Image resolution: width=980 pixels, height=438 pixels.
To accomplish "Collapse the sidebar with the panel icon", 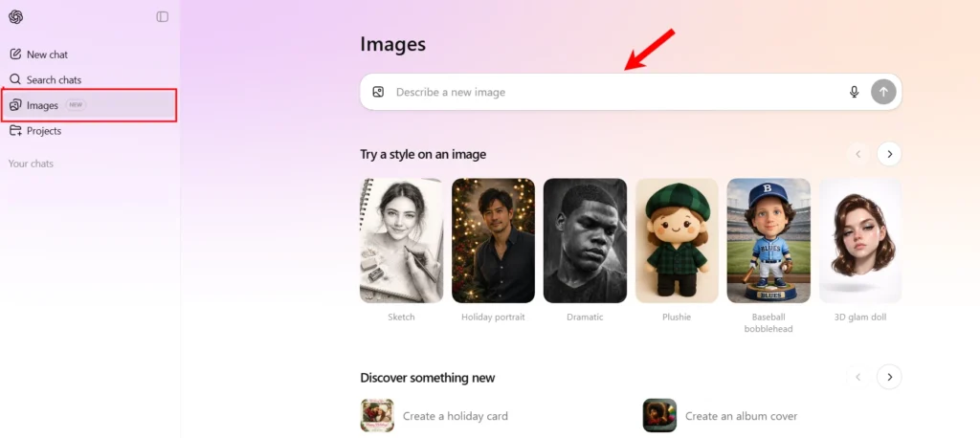I will (163, 17).
